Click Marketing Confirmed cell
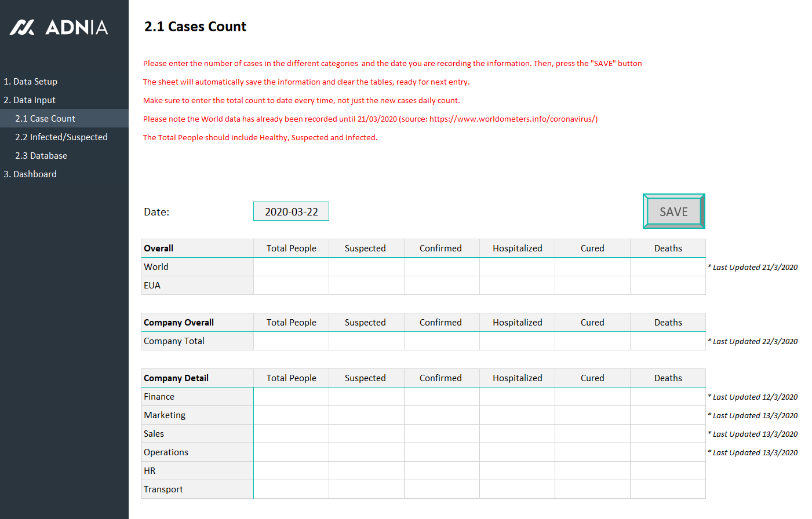 [442, 415]
